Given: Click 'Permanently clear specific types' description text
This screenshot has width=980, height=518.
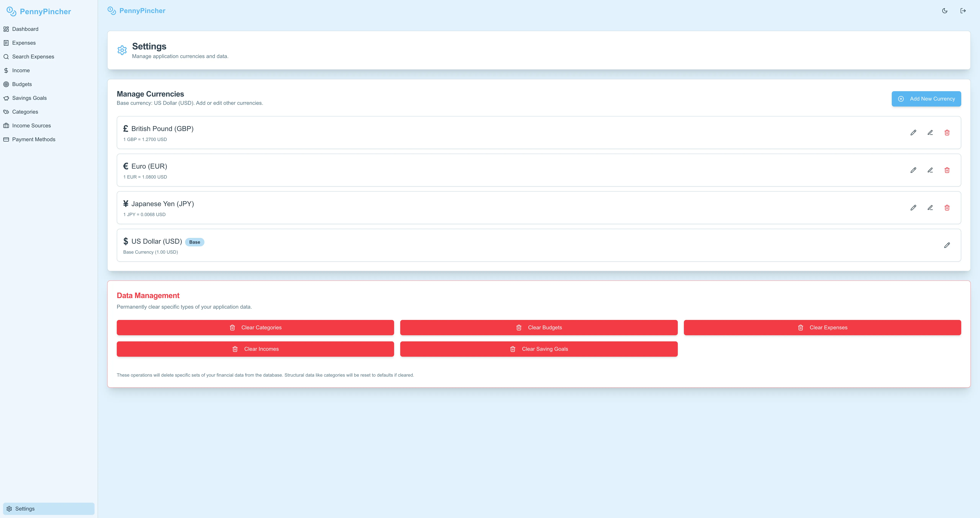Looking at the screenshot, I should click(x=184, y=307).
